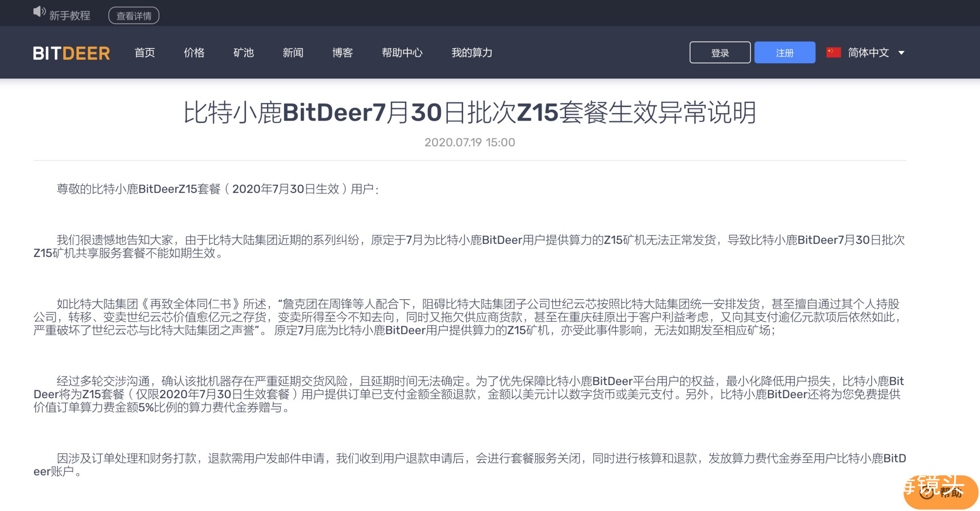Click the China flag icon
This screenshot has height=511, width=980.
(x=833, y=52)
